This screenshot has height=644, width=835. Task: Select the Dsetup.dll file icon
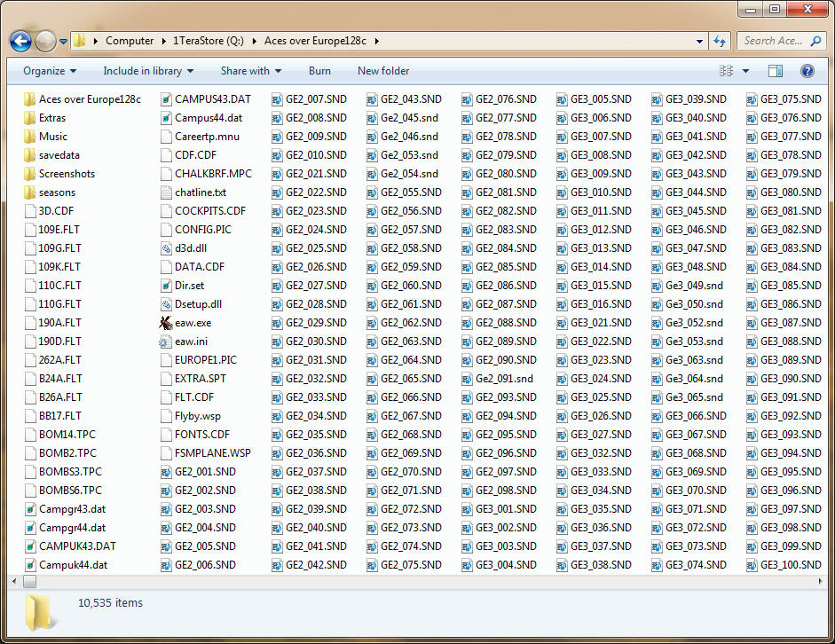point(166,304)
